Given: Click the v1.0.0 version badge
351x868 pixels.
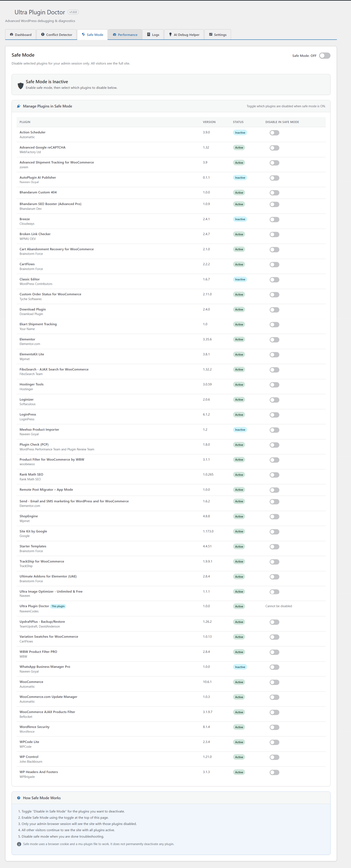Looking at the screenshot, I should (x=73, y=12).
